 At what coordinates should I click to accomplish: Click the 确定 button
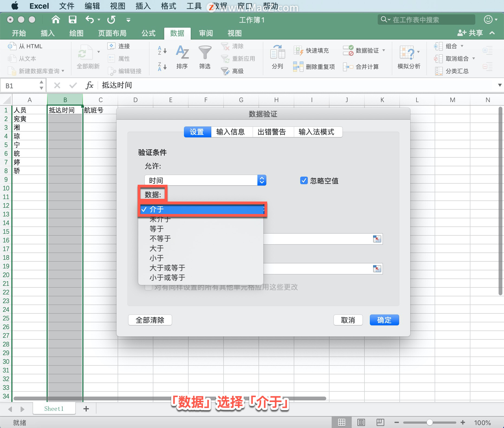(x=384, y=320)
